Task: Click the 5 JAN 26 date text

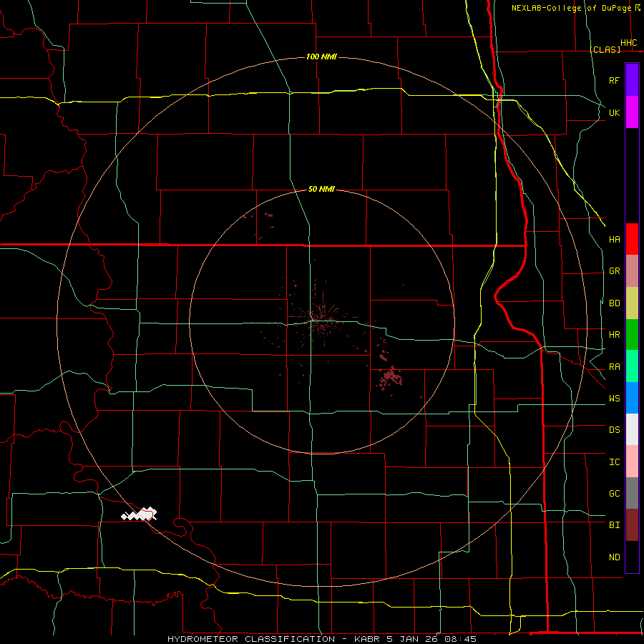Action: (x=413, y=639)
